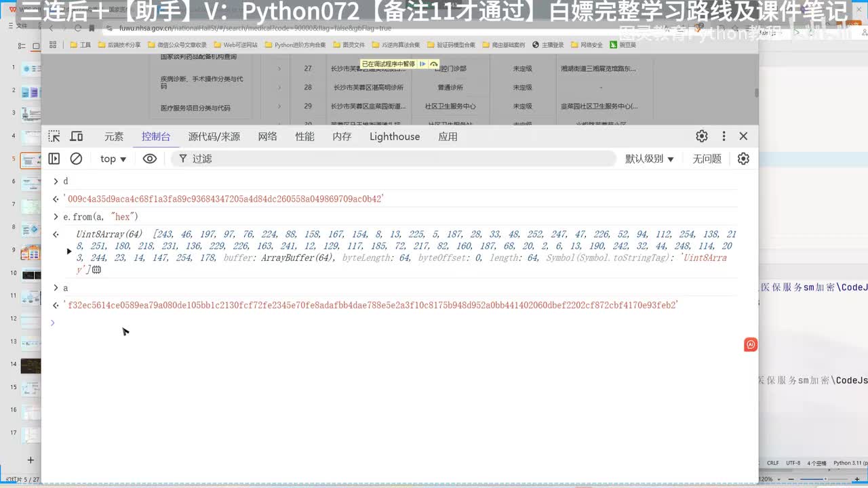Open the top context dropdown
868x488 pixels.
tap(113, 159)
